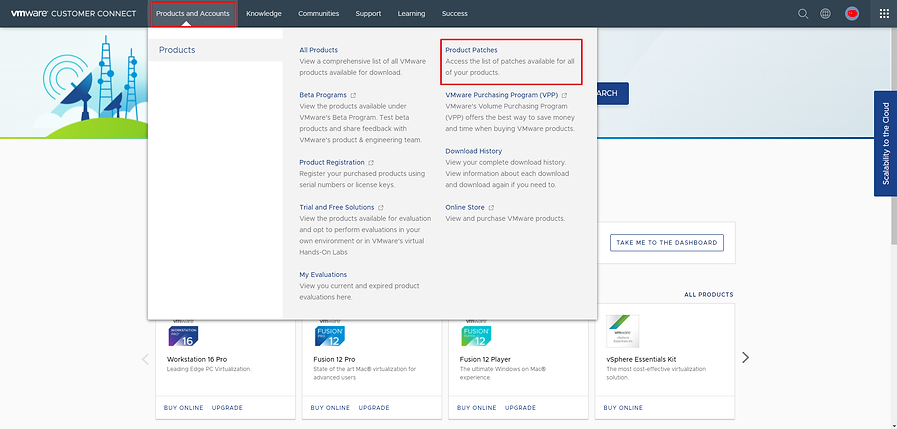Click Upgrade under Fusion 12 Player
The width and height of the screenshot is (897, 429).
[x=521, y=408]
